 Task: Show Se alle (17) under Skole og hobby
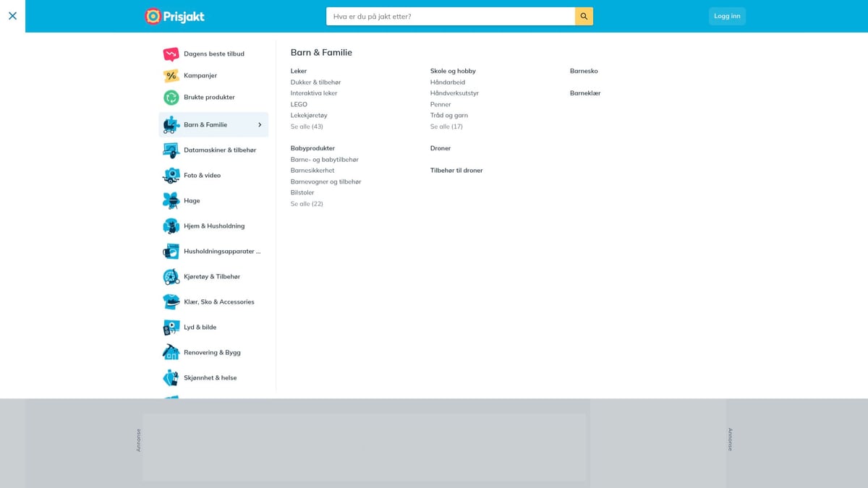pyautogui.click(x=446, y=127)
